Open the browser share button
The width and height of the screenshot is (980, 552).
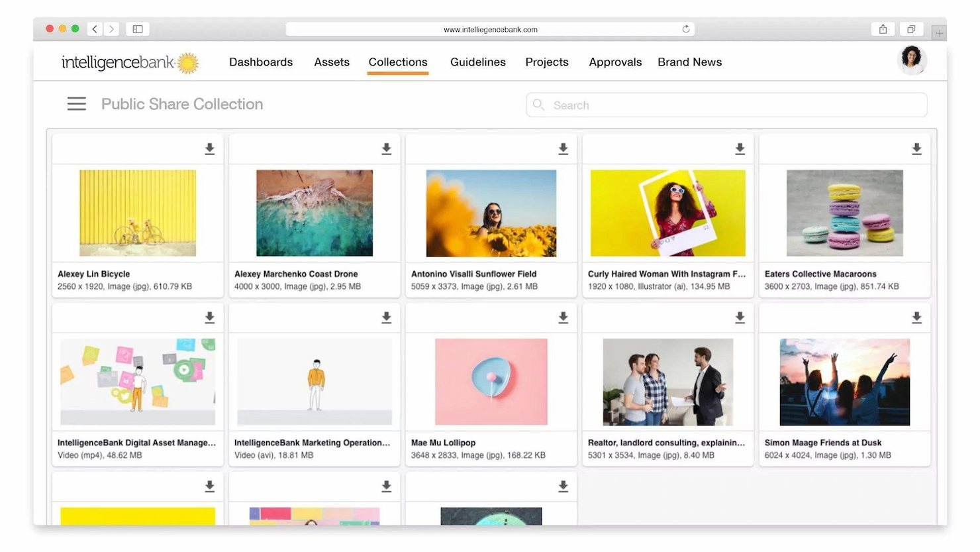[883, 29]
